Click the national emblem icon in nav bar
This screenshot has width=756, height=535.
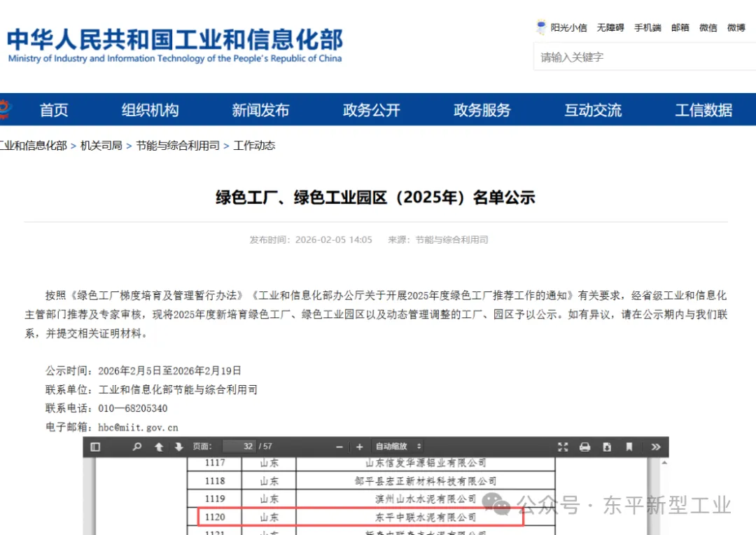coord(5,109)
